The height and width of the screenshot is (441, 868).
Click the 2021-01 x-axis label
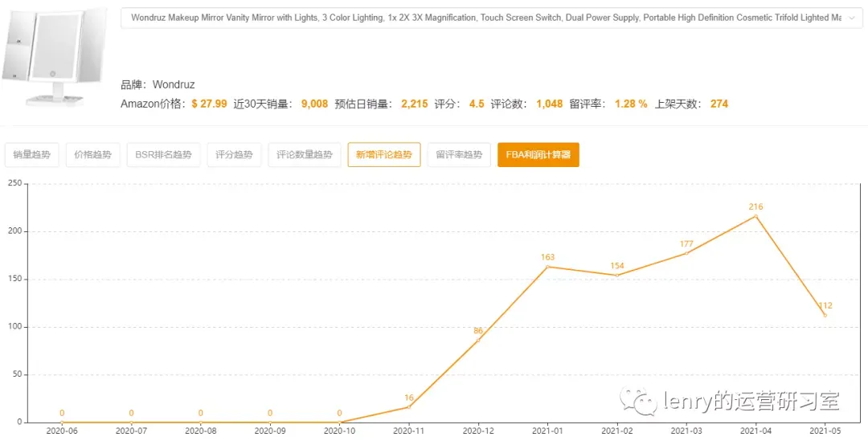pyautogui.click(x=547, y=431)
